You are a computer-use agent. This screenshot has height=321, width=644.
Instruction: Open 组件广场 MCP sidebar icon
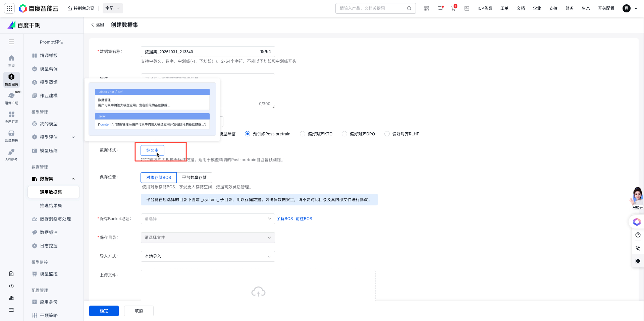11,98
